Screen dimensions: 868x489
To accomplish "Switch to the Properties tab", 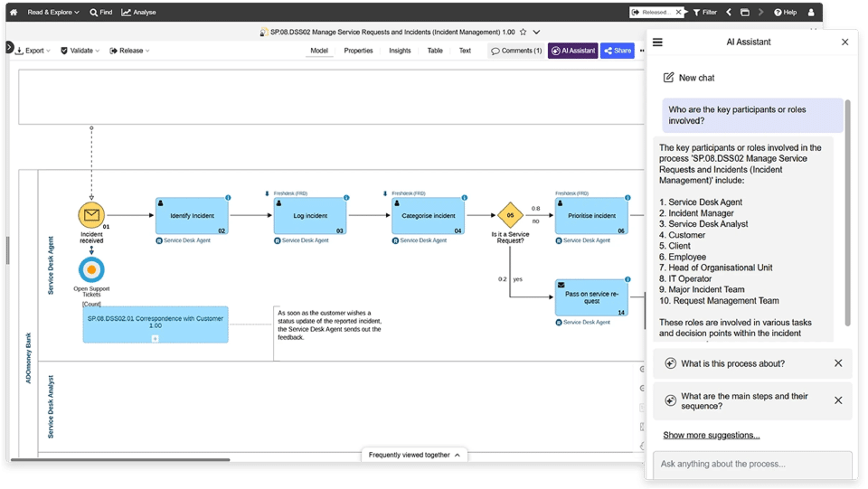I will coord(358,51).
